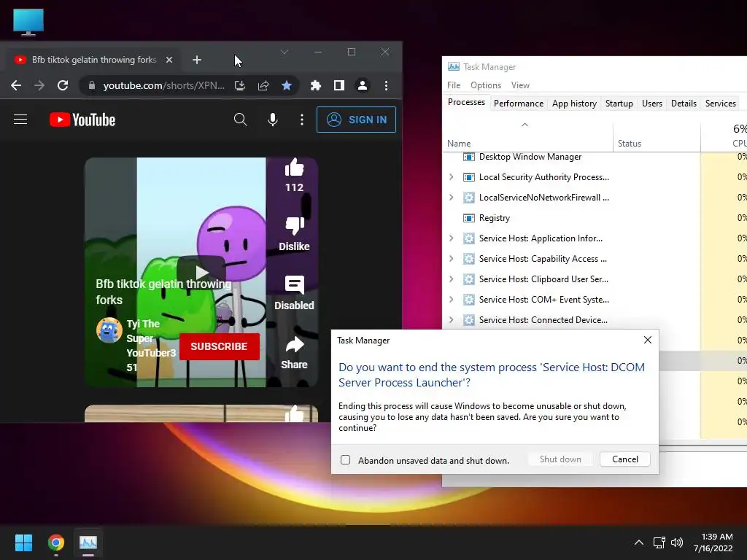Image resolution: width=747 pixels, height=560 pixels.
Task: Click Task Manager taskbar icon
Action: pyautogui.click(x=88, y=542)
